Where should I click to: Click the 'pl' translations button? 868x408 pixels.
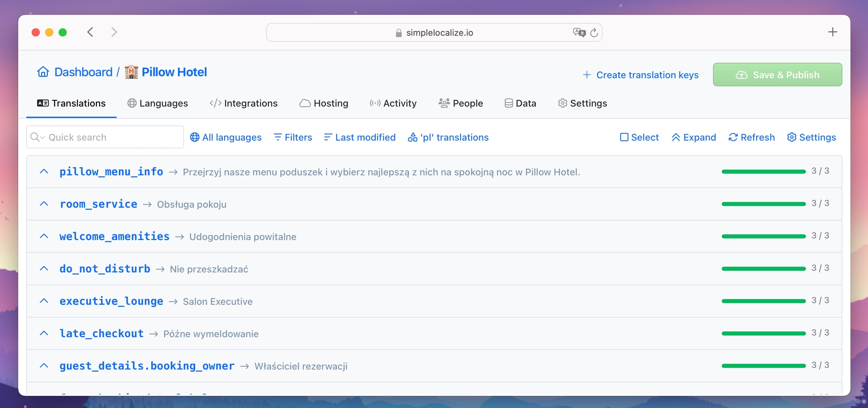(448, 137)
